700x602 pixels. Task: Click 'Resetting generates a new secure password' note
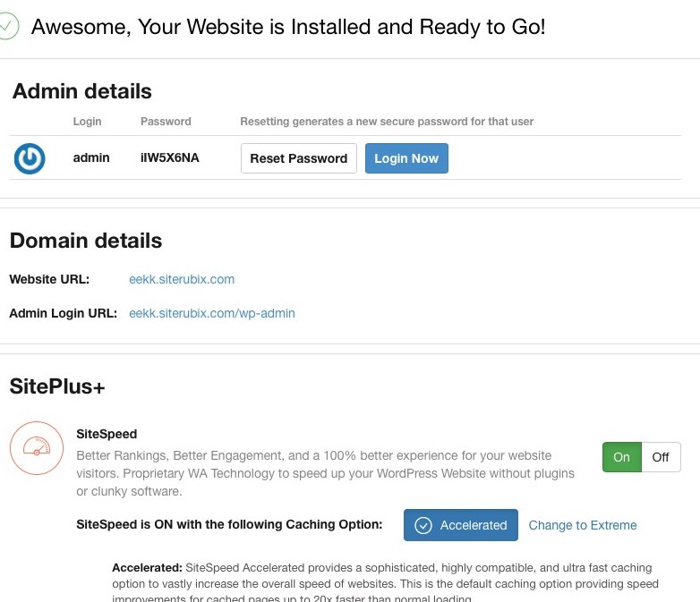click(387, 122)
